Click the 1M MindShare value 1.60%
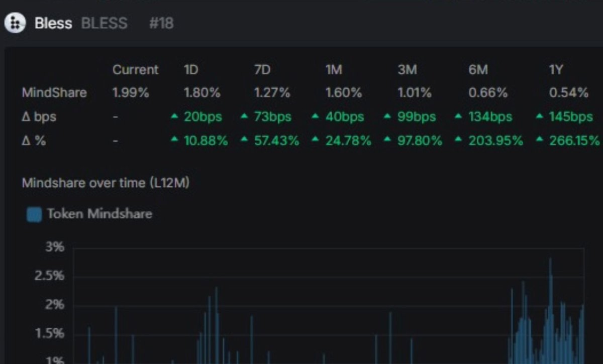Image resolution: width=603 pixels, height=364 pixels. pyautogui.click(x=344, y=93)
